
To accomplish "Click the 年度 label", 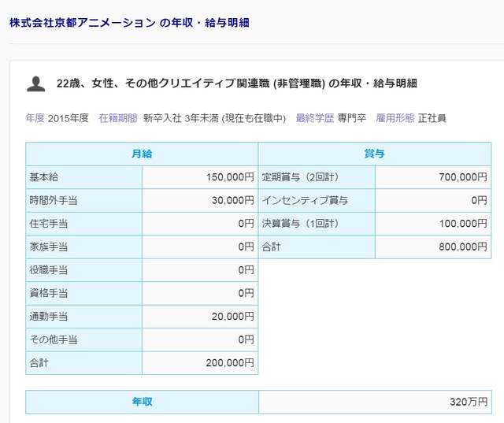I will (35, 118).
